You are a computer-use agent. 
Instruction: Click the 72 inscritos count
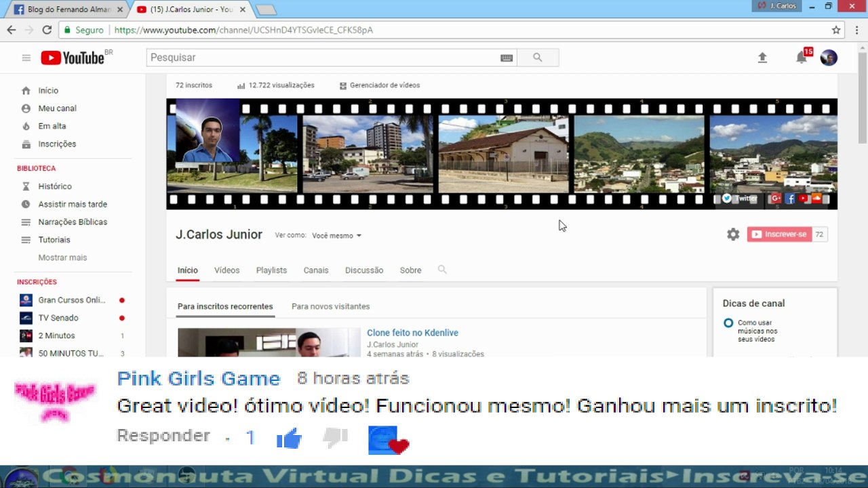click(x=194, y=85)
